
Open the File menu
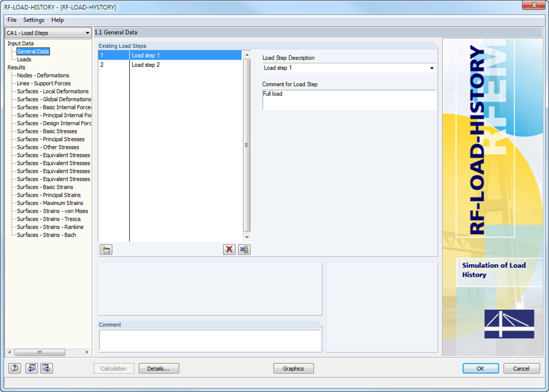click(12, 20)
